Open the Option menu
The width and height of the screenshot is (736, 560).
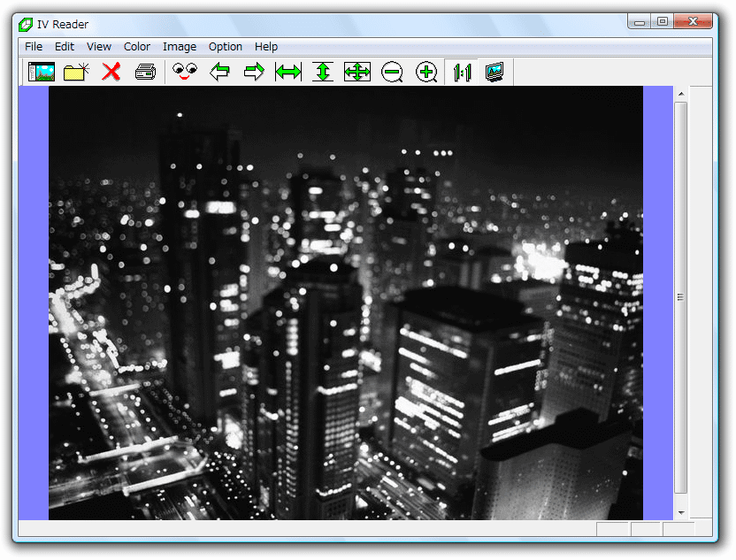[226, 47]
